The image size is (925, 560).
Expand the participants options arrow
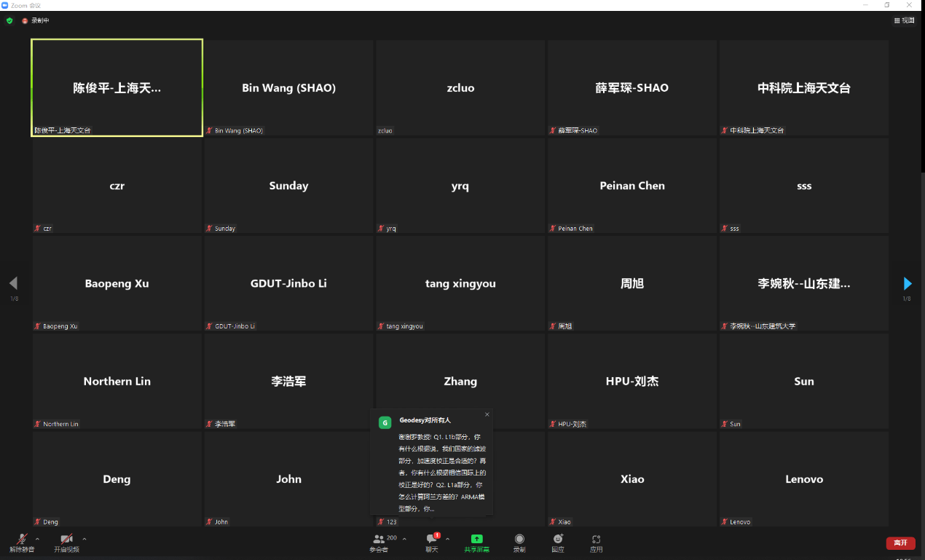tap(405, 539)
